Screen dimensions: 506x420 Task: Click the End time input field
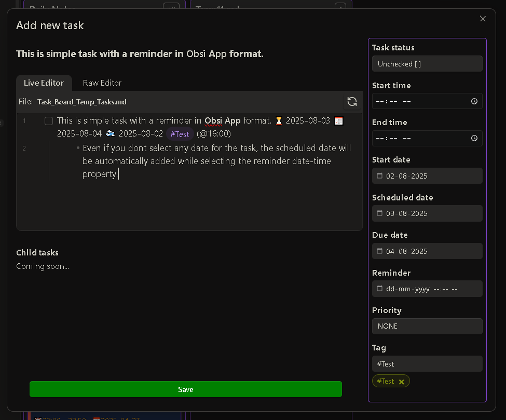(427, 138)
